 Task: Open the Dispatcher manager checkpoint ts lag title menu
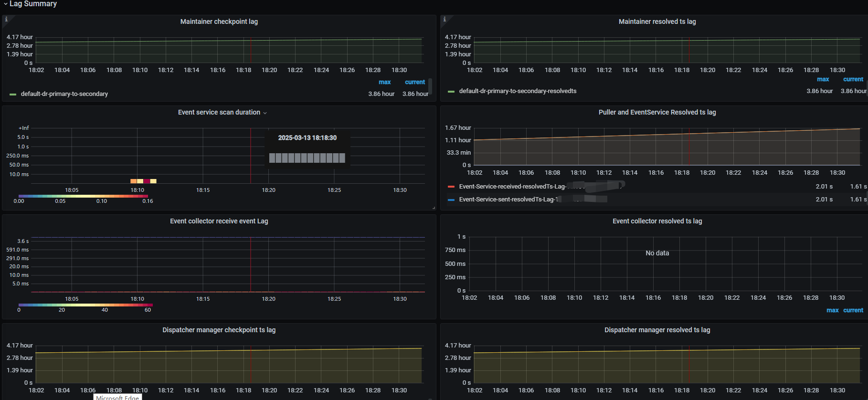[x=219, y=330]
